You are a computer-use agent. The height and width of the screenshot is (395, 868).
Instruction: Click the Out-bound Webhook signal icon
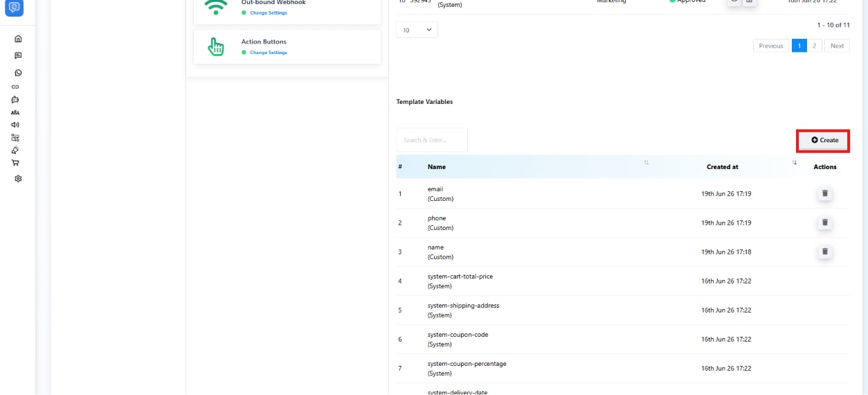point(217,7)
